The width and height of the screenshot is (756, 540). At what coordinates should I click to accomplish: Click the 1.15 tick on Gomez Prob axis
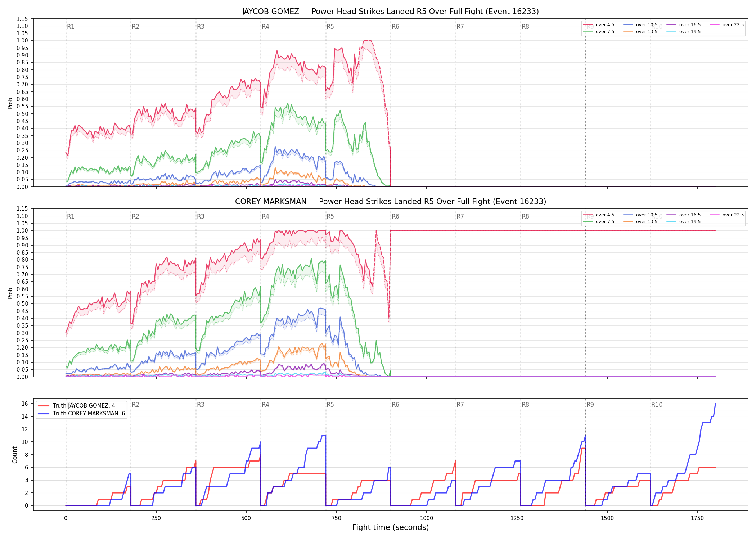tap(22, 19)
